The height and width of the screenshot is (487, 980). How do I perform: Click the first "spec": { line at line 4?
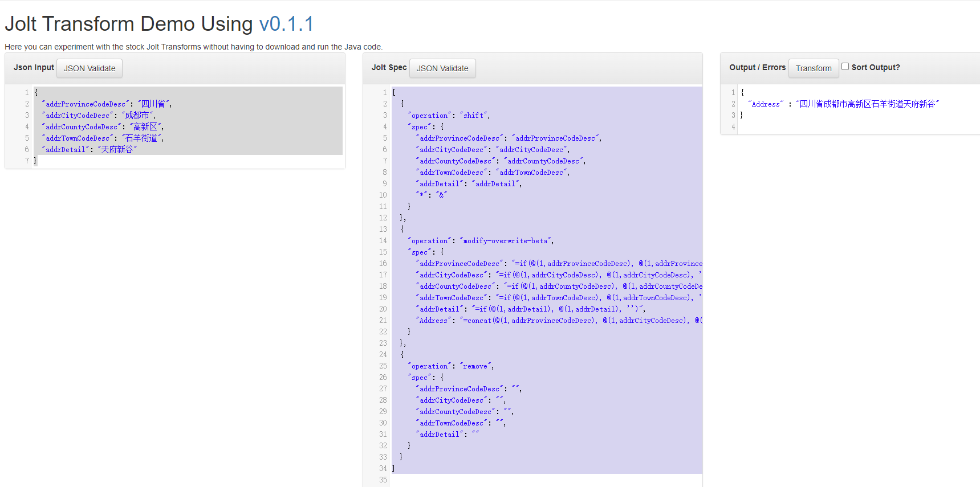pyautogui.click(x=426, y=126)
